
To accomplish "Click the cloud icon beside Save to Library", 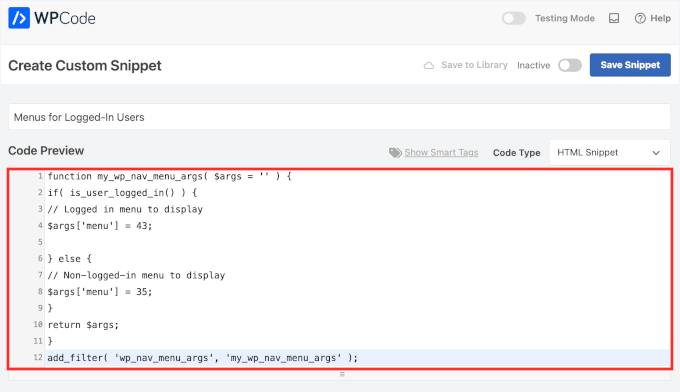I will click(x=428, y=65).
